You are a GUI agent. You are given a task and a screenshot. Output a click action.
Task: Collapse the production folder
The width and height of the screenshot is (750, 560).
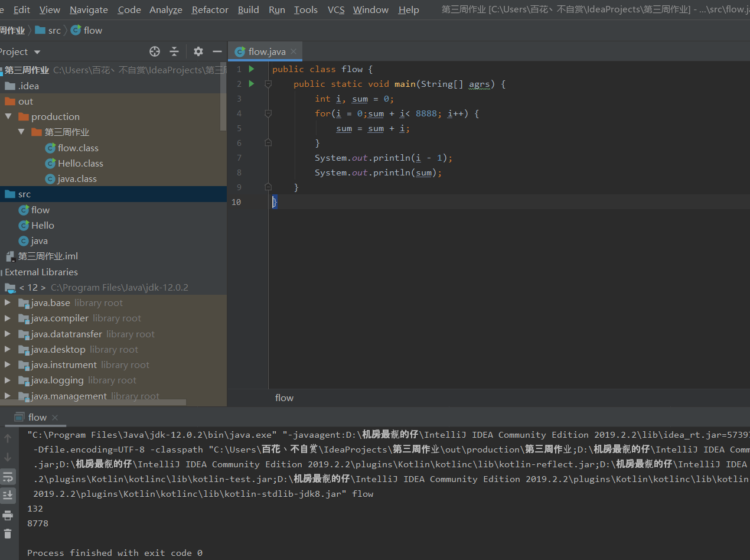pos(8,116)
